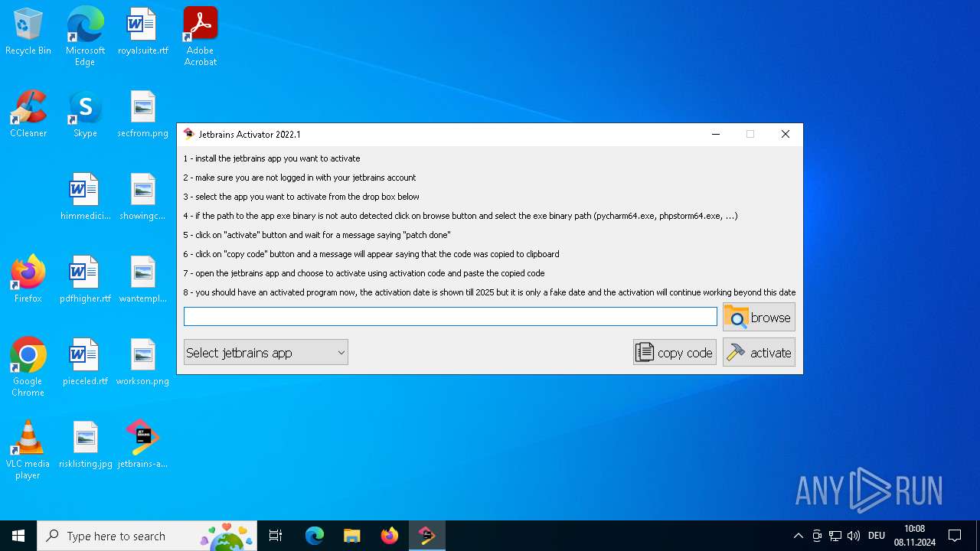Select the wantempl... image file
This screenshot has width=980, height=551.
coord(143,280)
